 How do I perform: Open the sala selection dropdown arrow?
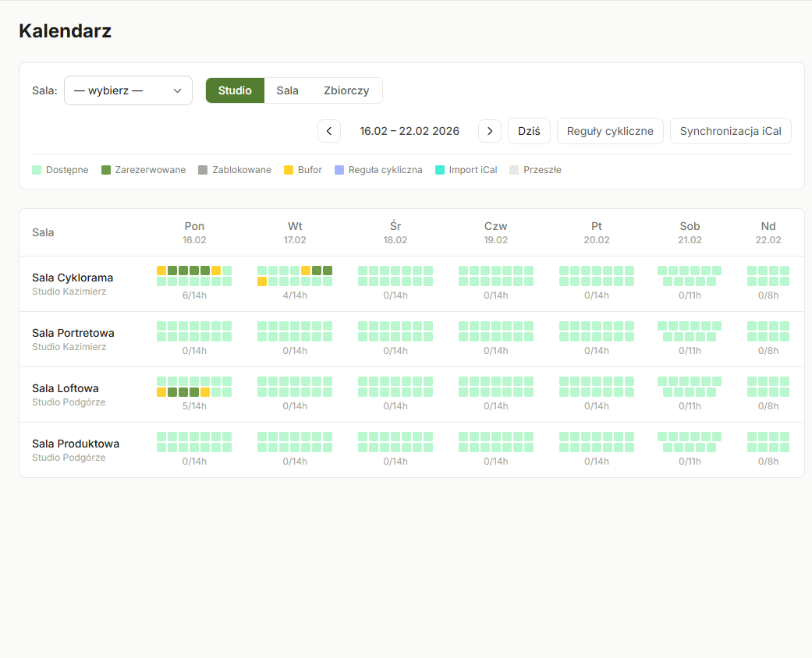(x=177, y=90)
